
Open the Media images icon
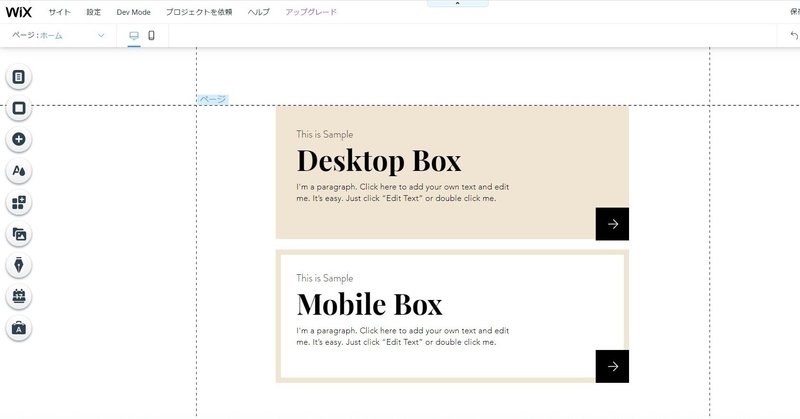click(19, 234)
